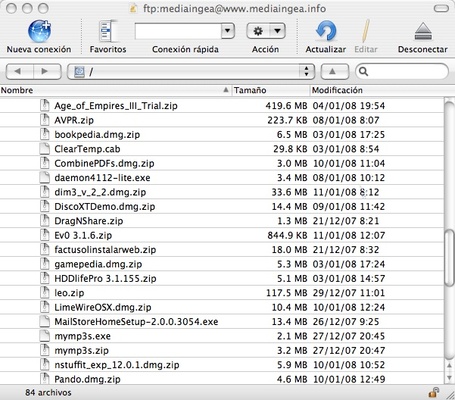Click the file name gamepedia.dmg.zip
455x400 pixels.
(x=98, y=264)
